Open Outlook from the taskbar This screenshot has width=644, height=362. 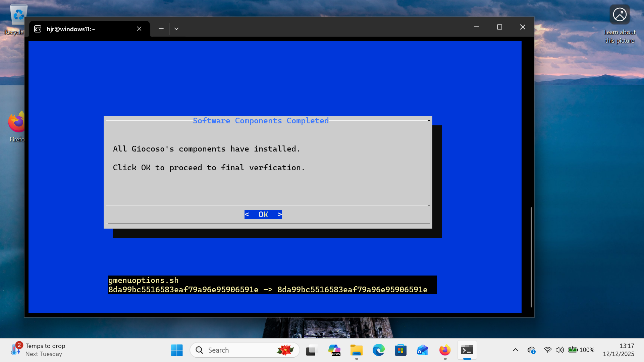[x=422, y=350]
